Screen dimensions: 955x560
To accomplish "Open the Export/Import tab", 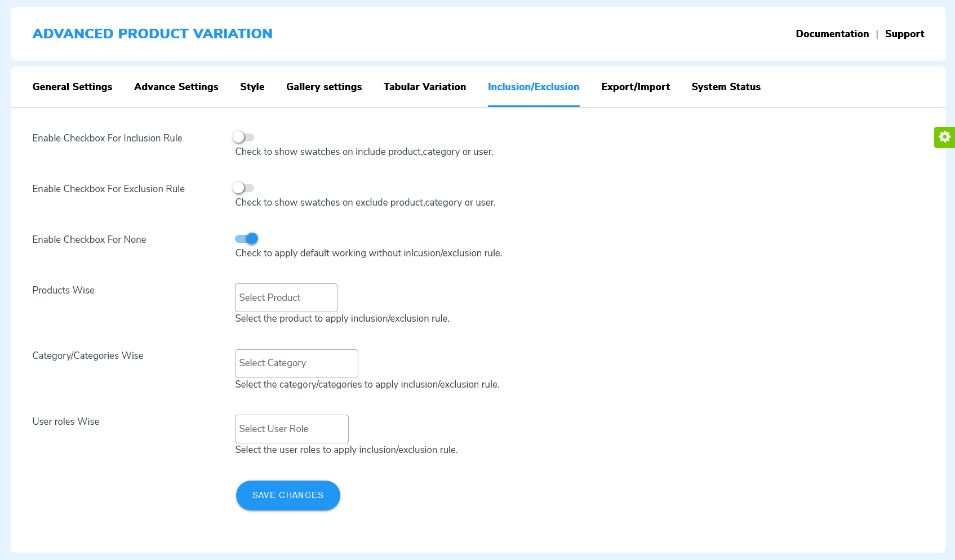I will (x=636, y=87).
